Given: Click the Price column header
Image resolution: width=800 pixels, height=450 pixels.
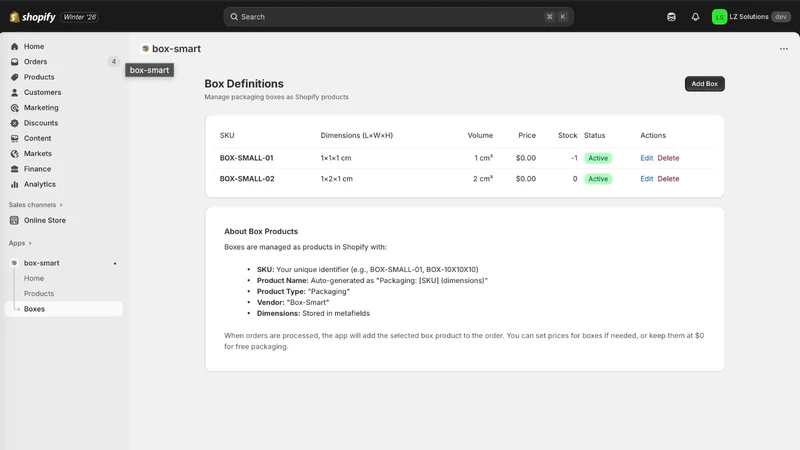Looking at the screenshot, I should (x=527, y=135).
